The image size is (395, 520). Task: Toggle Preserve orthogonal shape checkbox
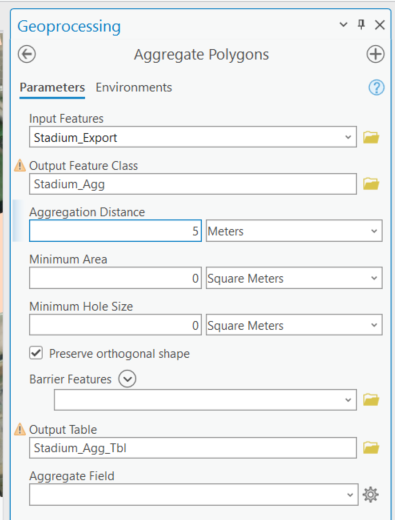(36, 353)
